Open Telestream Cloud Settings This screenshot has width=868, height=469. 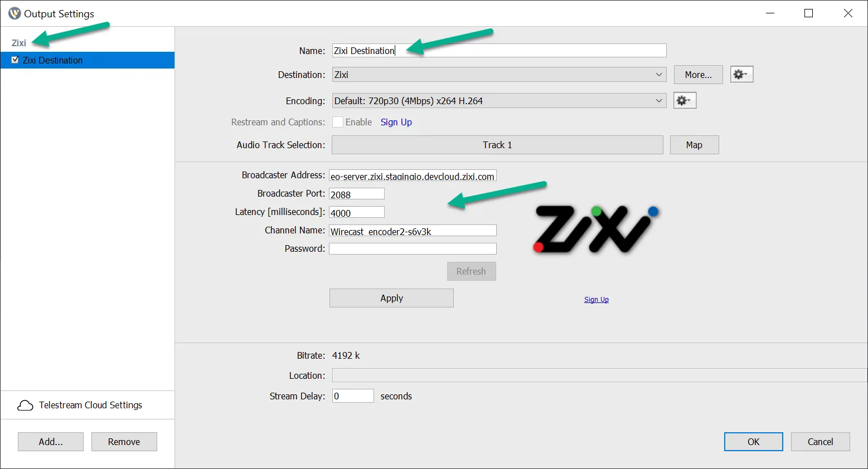coord(88,405)
